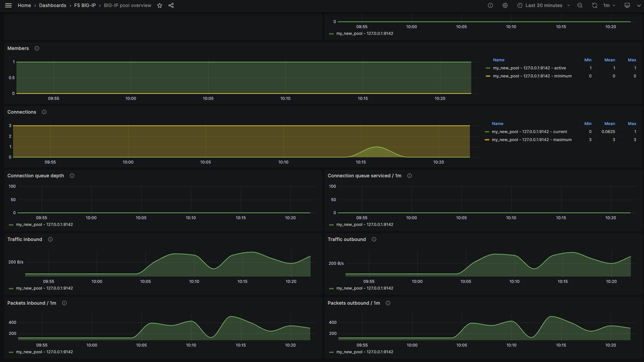Refresh the dashboard now
This screenshot has width=644, height=362.
[594, 5]
